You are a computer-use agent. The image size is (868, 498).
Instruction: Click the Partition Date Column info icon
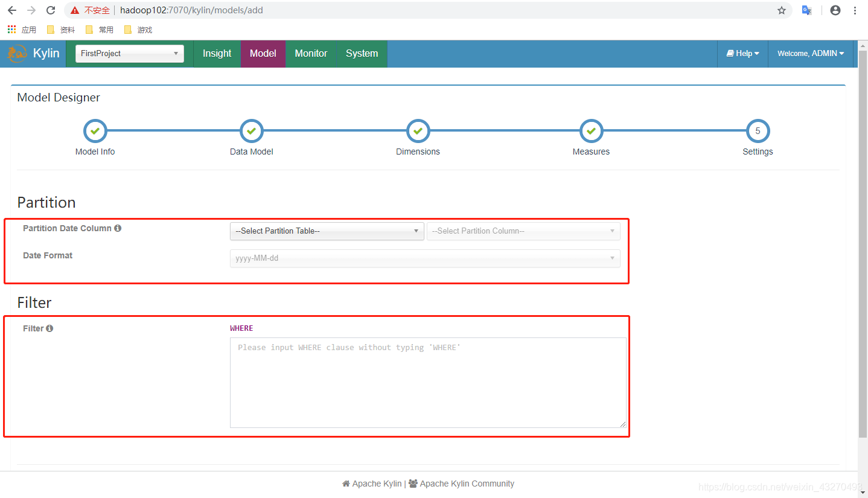(118, 228)
